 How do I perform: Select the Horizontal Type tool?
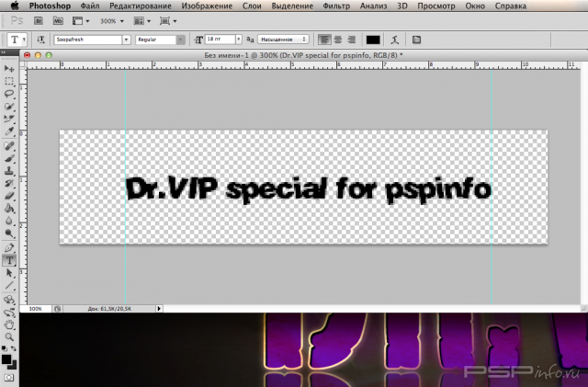click(9, 260)
